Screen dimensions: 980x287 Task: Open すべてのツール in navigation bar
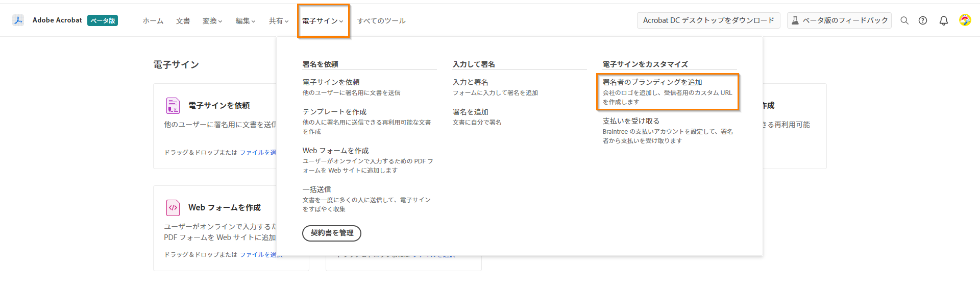(x=381, y=21)
